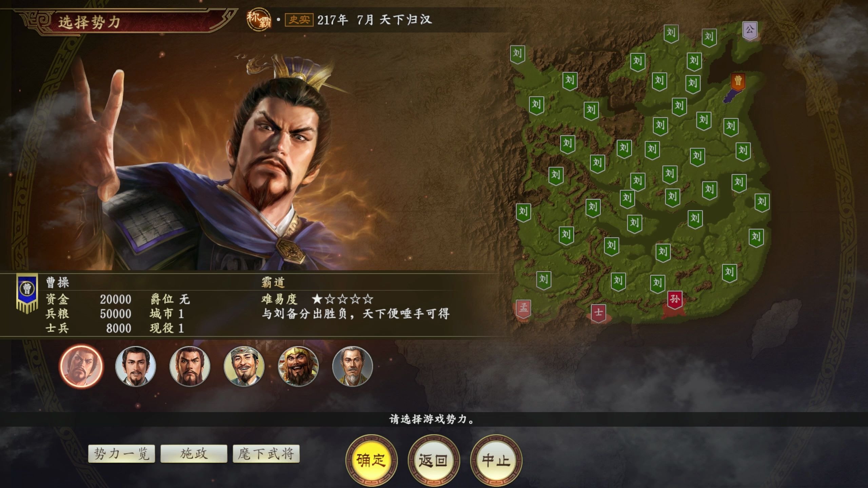Open the 势力一览 faction overview
The height and width of the screenshot is (488, 868).
[122, 454]
